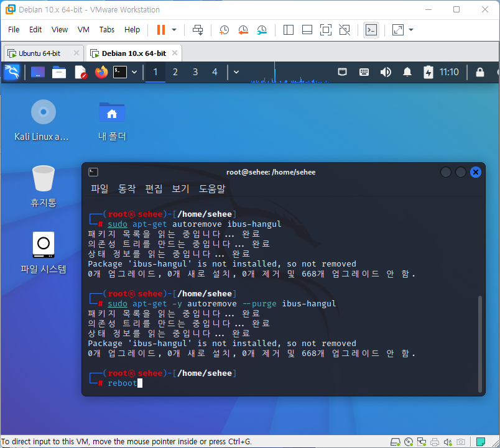Open the Help menu in VMware
This screenshot has height=448, width=500.
click(132, 30)
